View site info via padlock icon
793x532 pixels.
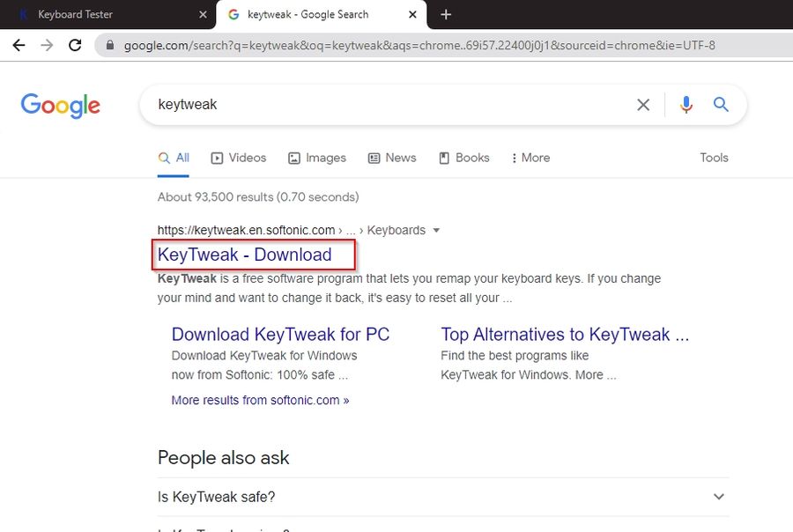pyautogui.click(x=110, y=45)
